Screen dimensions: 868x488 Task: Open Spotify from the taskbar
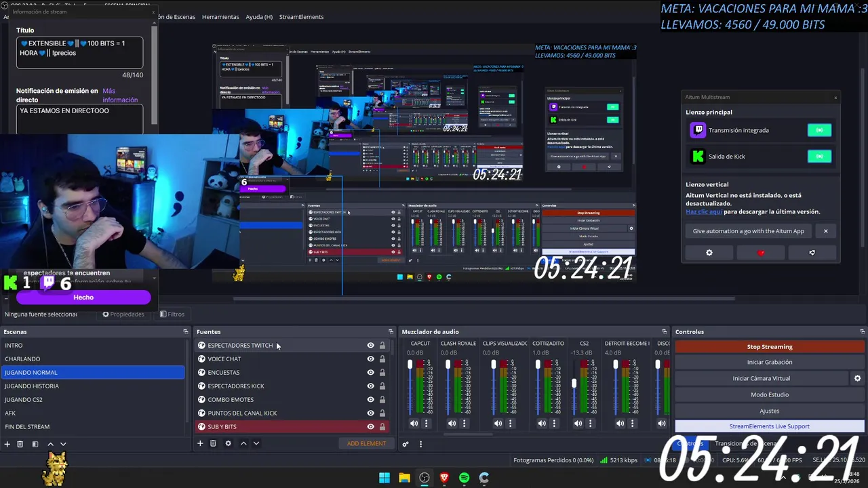(464, 478)
